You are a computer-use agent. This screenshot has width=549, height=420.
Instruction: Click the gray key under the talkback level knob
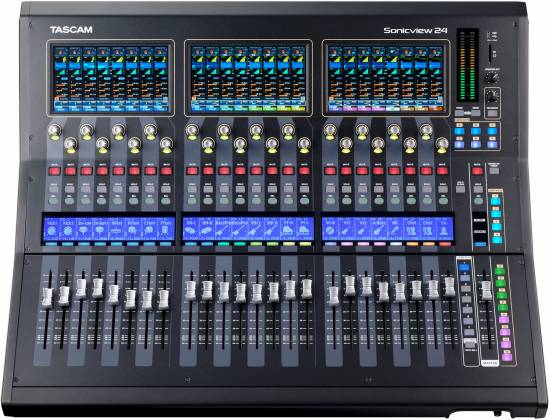(492, 113)
